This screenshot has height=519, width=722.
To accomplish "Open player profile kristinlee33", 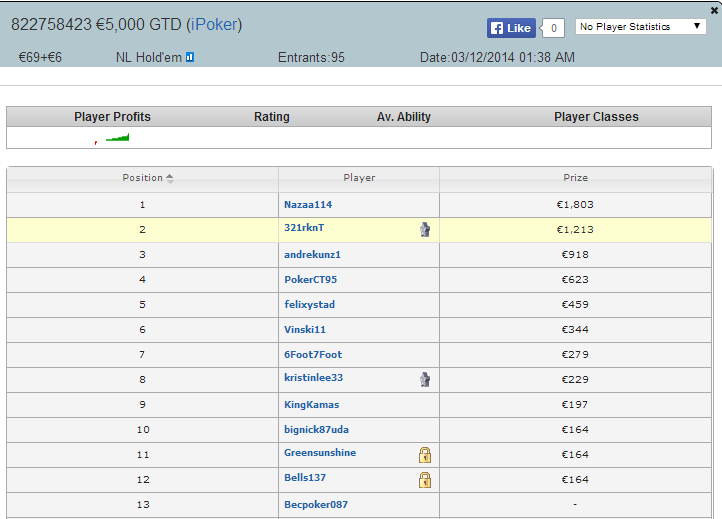I will point(314,378).
